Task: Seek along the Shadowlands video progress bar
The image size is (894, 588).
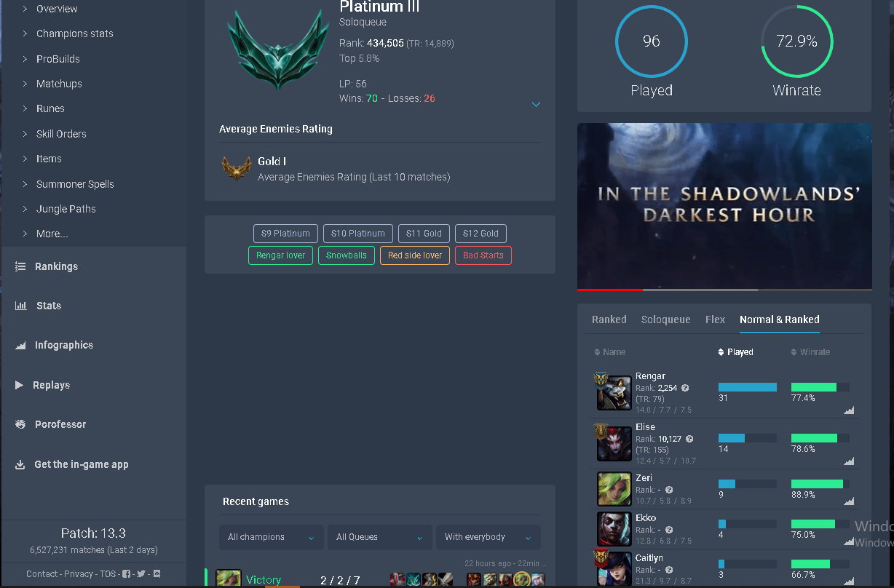Action: [724, 290]
